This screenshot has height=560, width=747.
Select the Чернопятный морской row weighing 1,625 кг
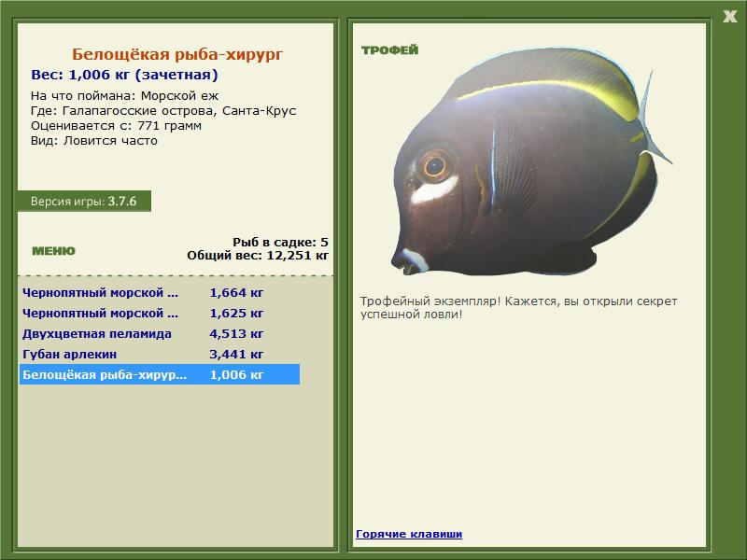tap(159, 313)
